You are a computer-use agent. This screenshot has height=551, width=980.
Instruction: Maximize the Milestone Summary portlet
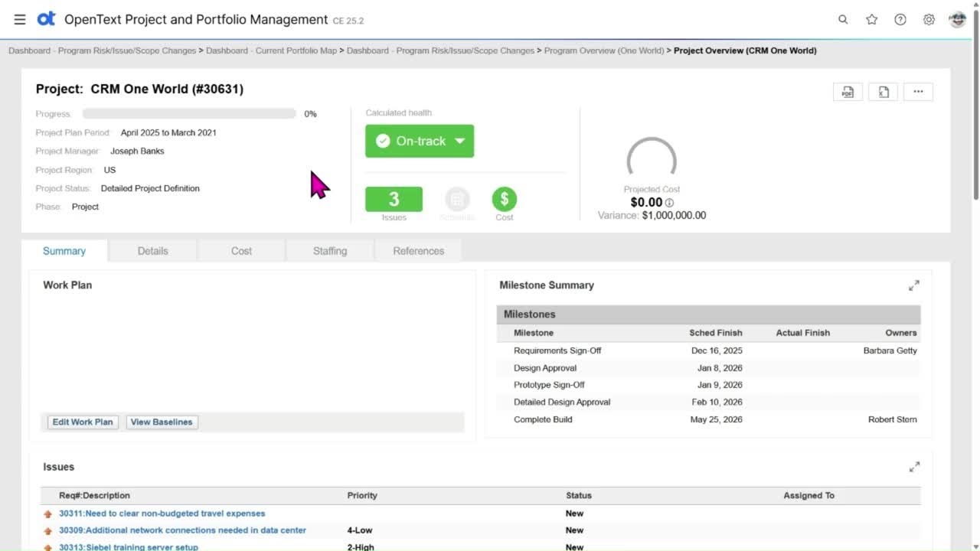click(914, 285)
